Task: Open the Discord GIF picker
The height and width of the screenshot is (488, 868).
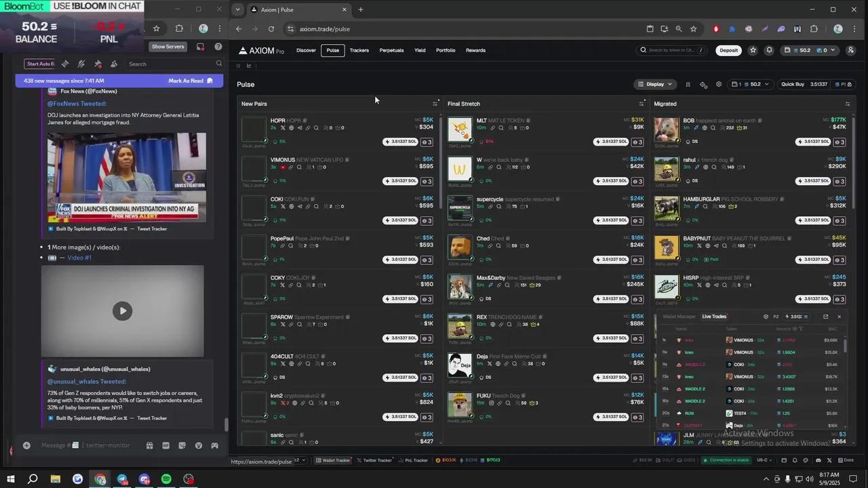Action: tap(165, 445)
